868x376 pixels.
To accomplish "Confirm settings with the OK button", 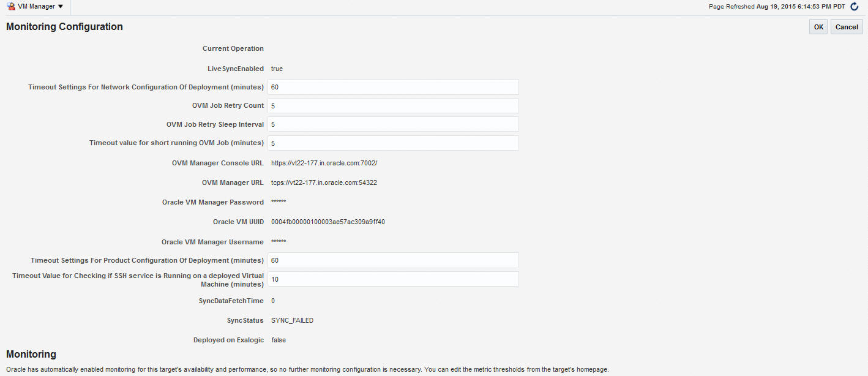I will pyautogui.click(x=818, y=27).
